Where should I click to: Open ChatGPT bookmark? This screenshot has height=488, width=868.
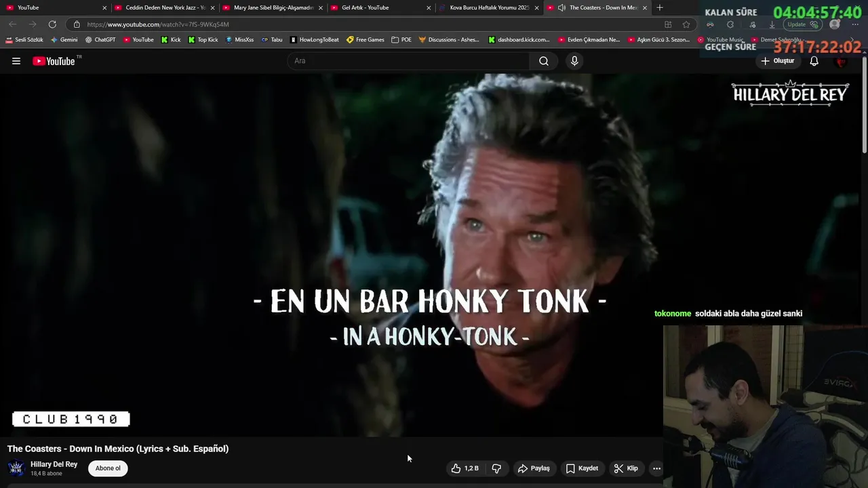(100, 40)
